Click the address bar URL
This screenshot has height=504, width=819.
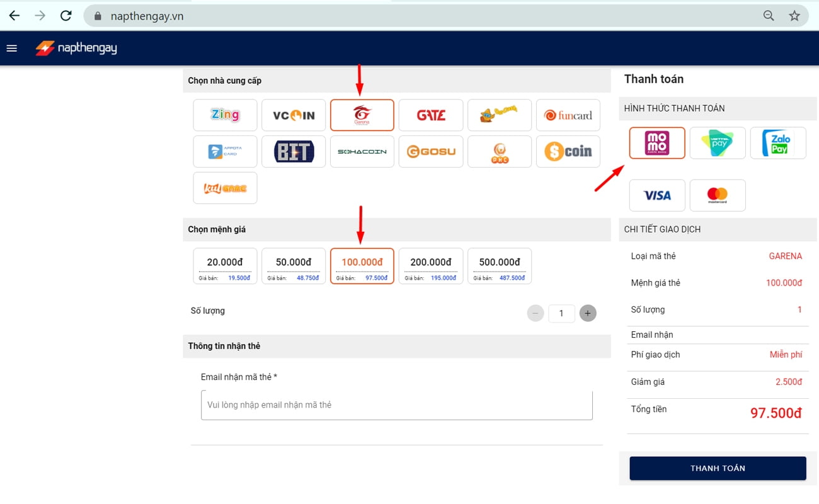pyautogui.click(x=147, y=16)
